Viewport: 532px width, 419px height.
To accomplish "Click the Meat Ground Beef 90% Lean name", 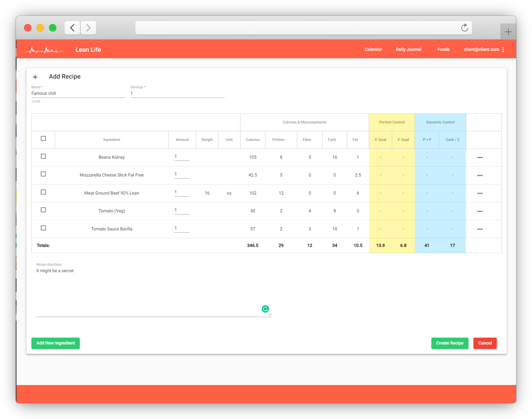I will point(112,193).
